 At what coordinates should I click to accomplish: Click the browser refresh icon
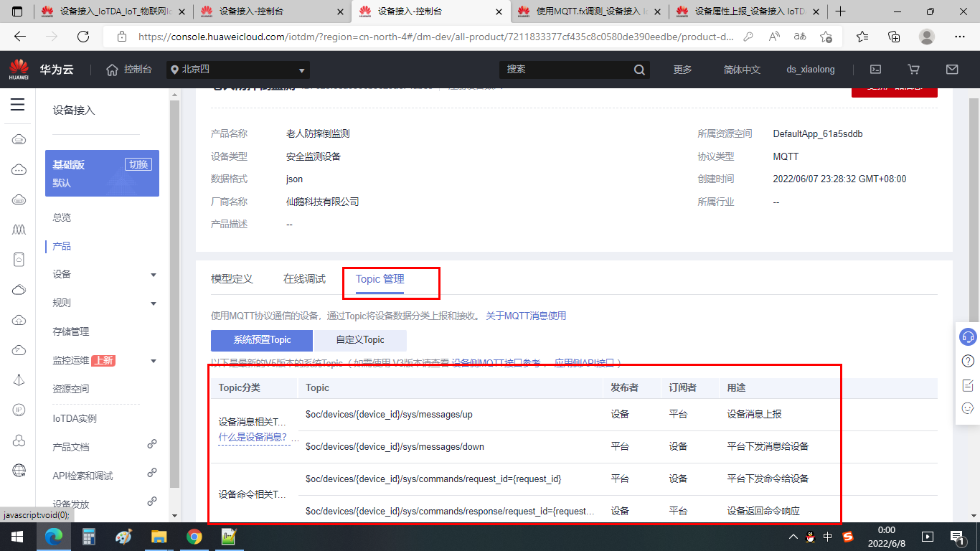tap(83, 37)
